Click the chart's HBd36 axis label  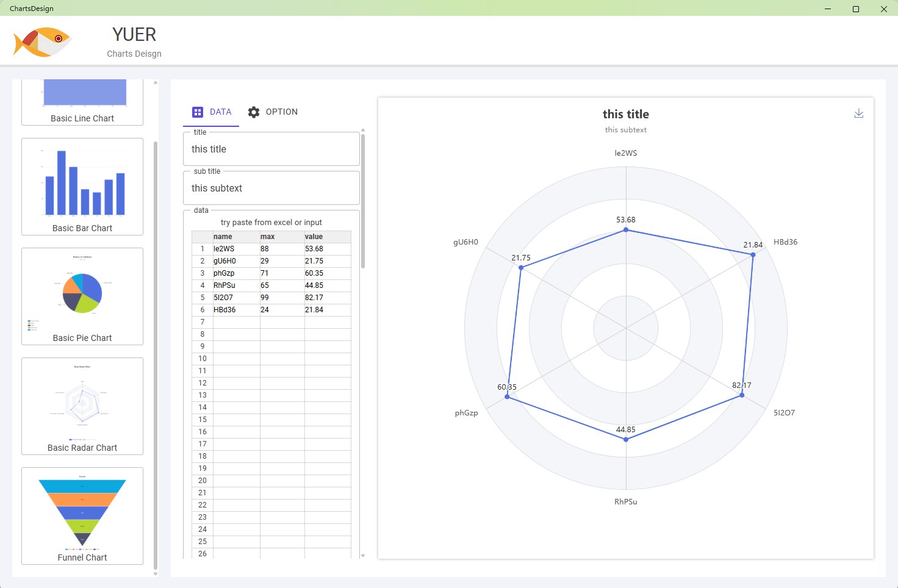click(785, 242)
